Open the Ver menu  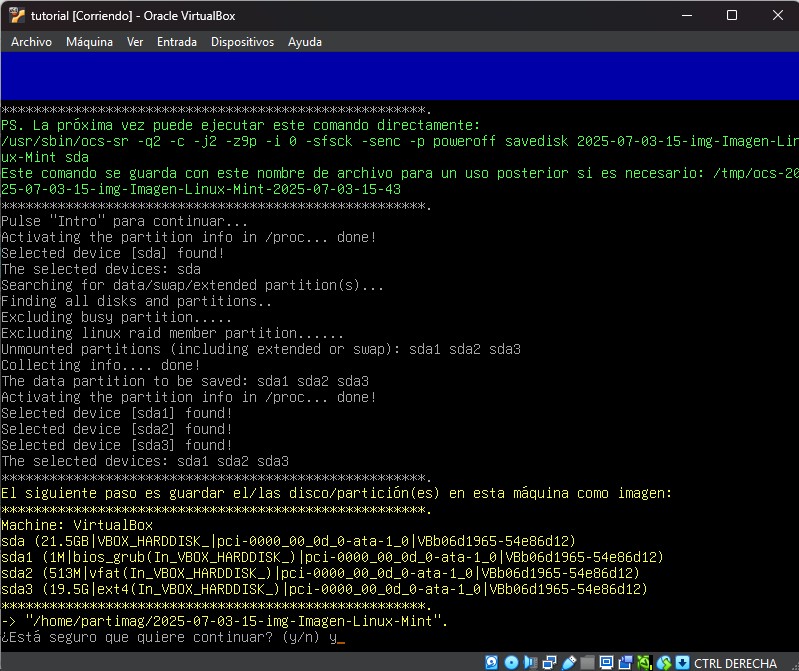[135, 42]
